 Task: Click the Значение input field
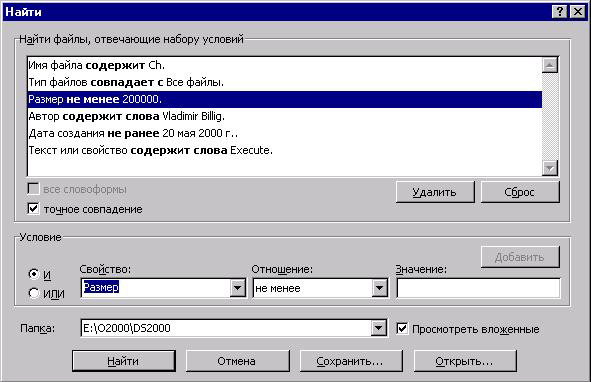pyautogui.click(x=478, y=288)
